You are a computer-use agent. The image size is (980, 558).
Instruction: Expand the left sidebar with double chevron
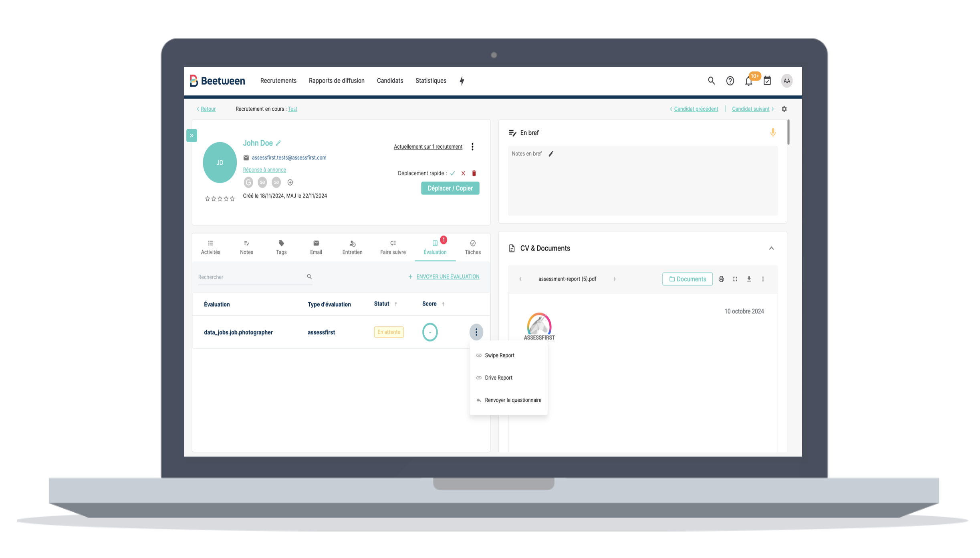[x=192, y=135]
